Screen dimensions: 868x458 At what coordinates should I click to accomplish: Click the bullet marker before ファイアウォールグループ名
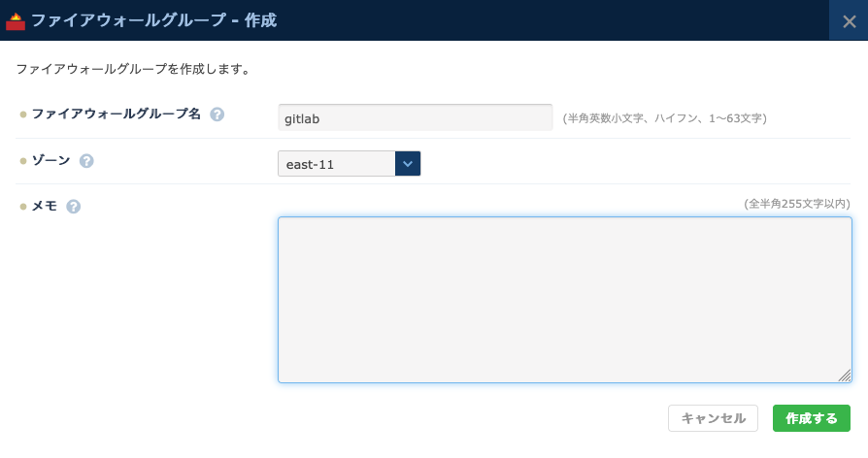(x=23, y=114)
